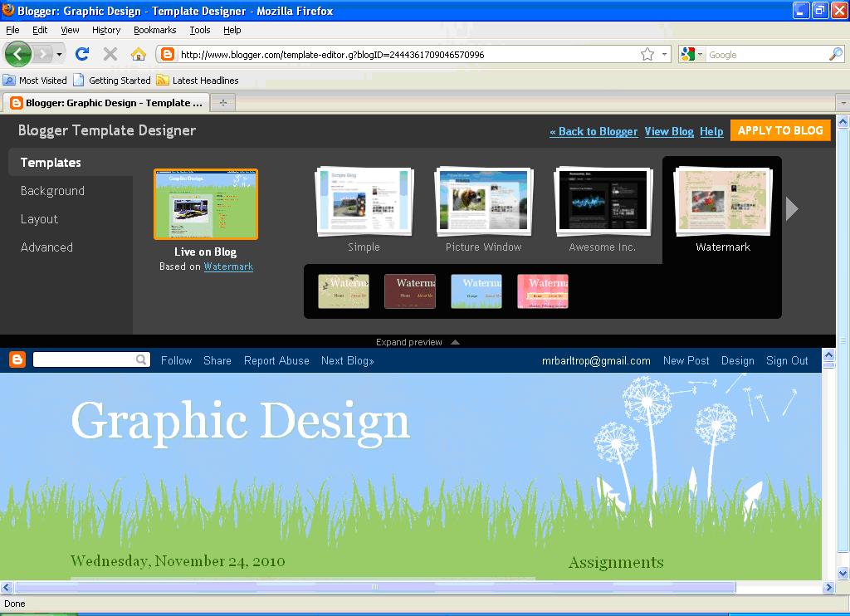Click the Graphic Design blog title
Image resolution: width=850 pixels, height=616 pixels.
[x=240, y=423]
